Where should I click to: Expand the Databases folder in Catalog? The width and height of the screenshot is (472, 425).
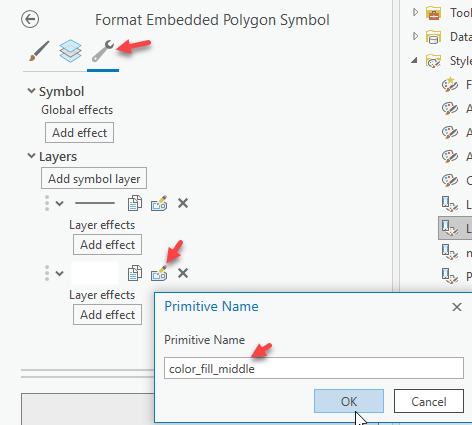(415, 36)
